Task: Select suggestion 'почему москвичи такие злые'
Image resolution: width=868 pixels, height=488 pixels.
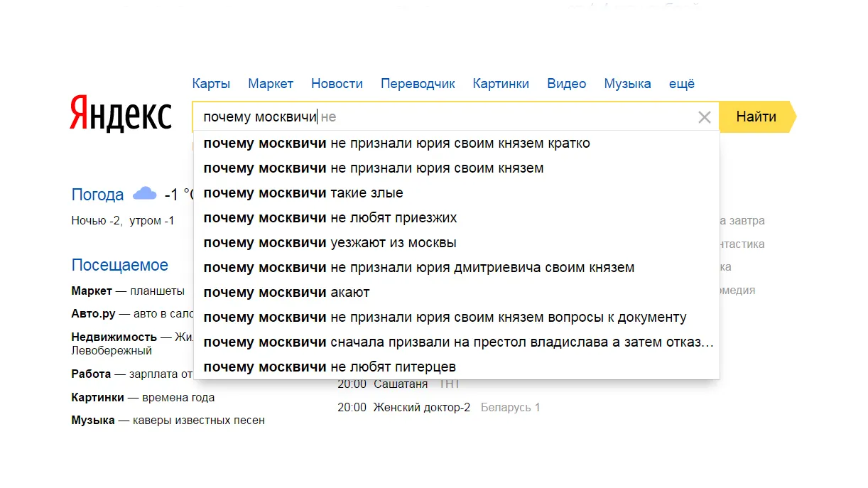Action: point(456,193)
